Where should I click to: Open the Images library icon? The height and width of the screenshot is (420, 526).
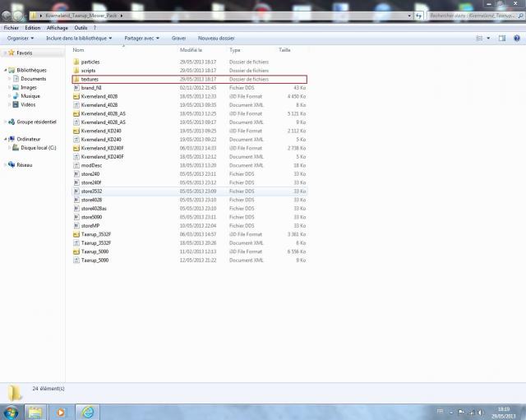point(16,87)
